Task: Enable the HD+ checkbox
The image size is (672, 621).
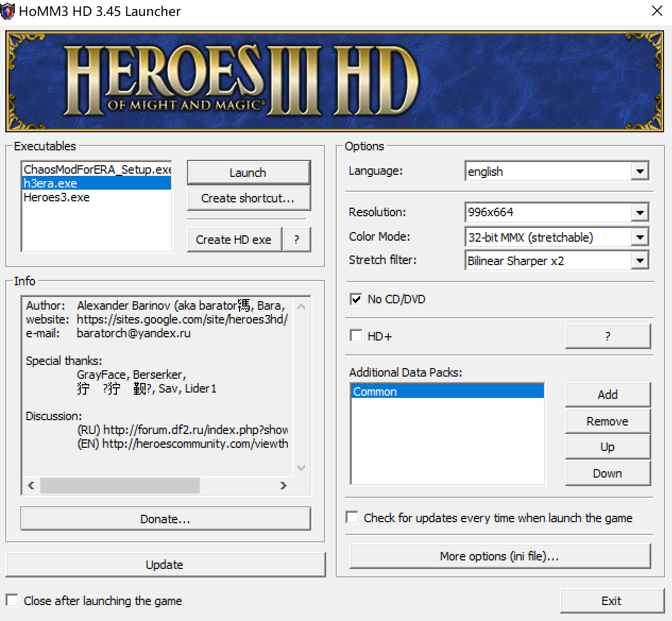Action: pyautogui.click(x=356, y=336)
